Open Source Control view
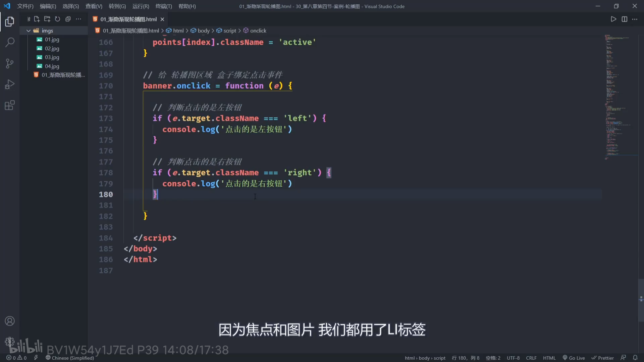Viewport: 644px width, 362px height. click(x=10, y=63)
